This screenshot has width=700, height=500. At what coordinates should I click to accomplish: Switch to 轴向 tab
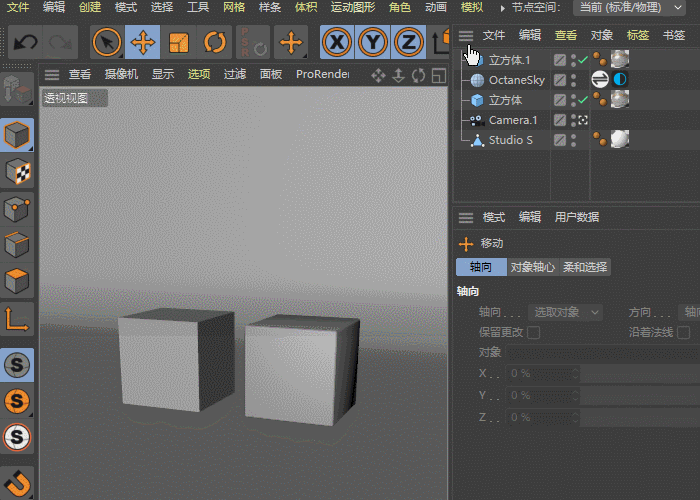click(481, 267)
